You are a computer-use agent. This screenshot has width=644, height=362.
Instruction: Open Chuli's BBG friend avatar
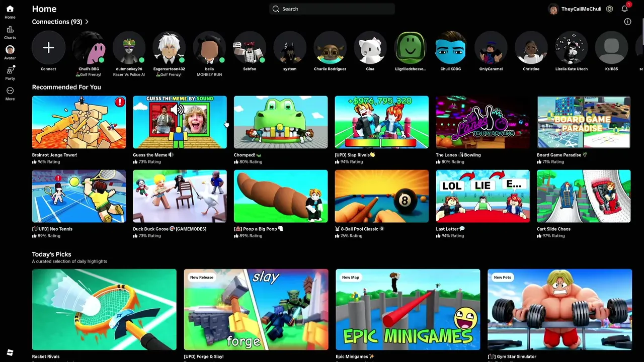(89, 48)
